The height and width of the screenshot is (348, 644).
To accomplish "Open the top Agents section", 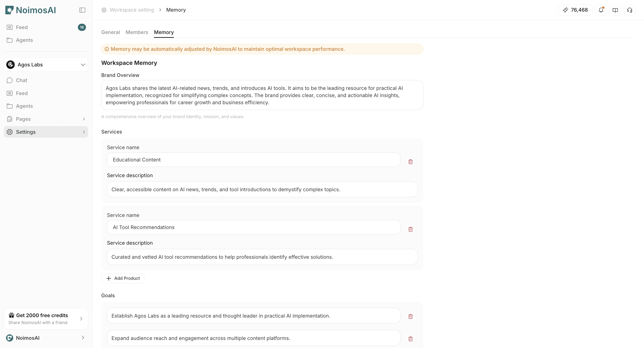I will point(46,40).
